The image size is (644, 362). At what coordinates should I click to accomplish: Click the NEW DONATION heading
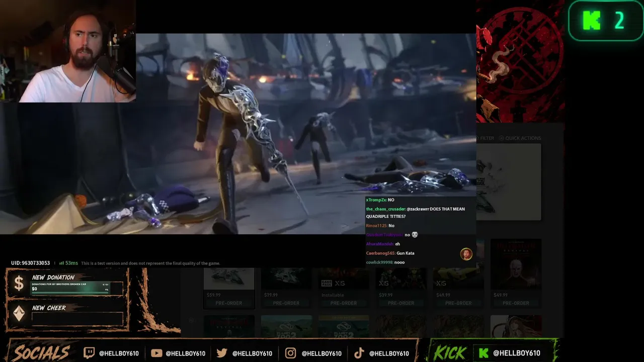(x=53, y=278)
